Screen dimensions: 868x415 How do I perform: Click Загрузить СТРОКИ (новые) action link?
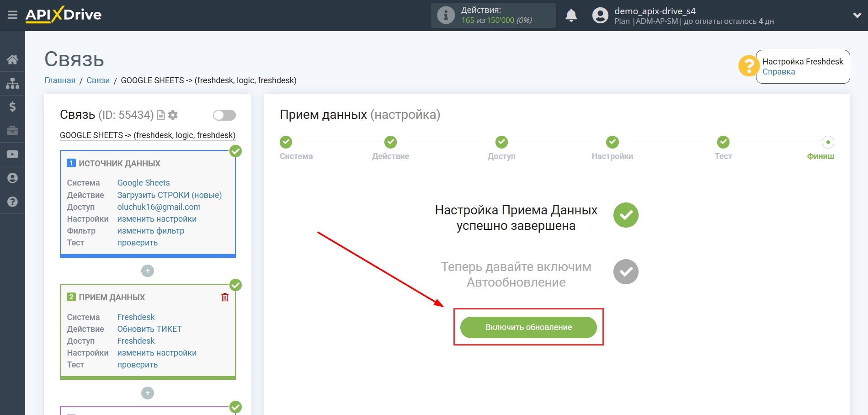pos(170,195)
